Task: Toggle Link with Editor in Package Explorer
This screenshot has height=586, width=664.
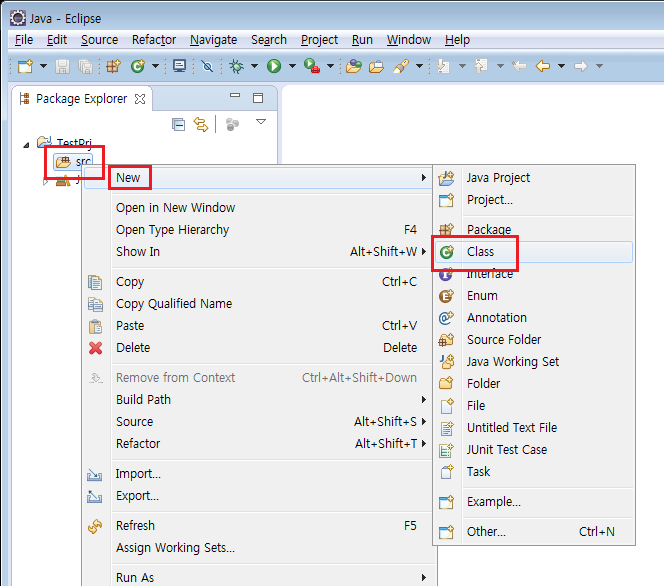Action: point(201,124)
